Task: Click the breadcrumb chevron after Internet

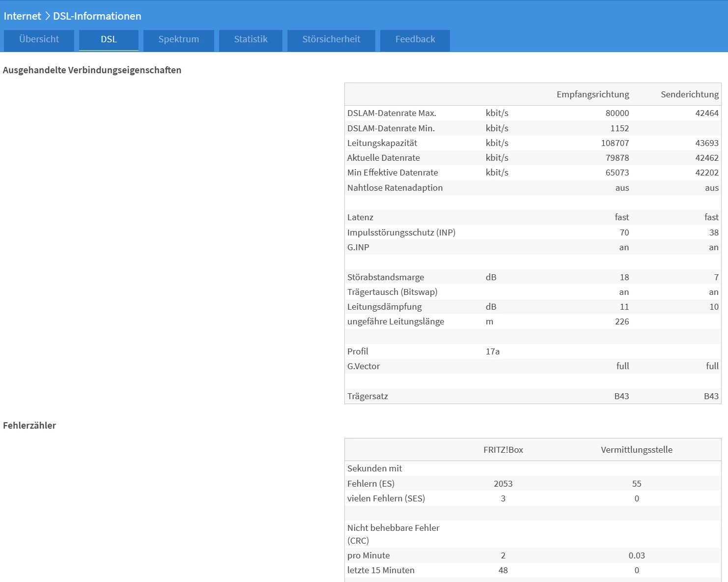Action: click(48, 16)
